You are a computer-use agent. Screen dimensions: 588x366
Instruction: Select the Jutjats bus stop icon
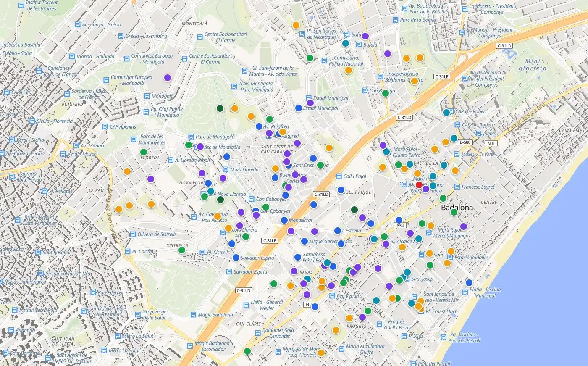(x=478, y=134)
